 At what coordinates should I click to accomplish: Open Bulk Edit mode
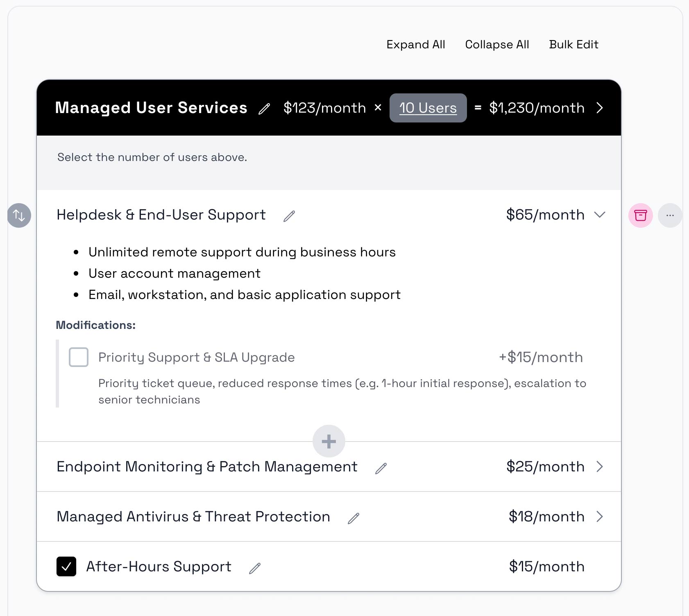coord(573,44)
